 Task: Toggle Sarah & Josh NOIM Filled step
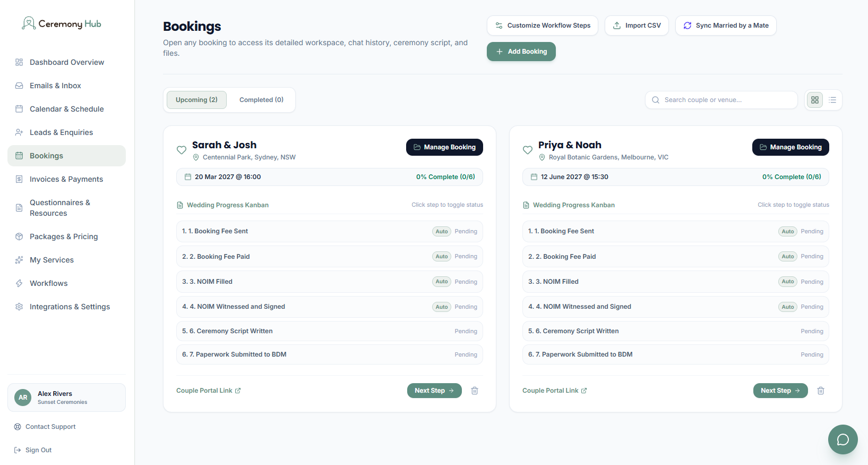pyautogui.click(x=330, y=282)
